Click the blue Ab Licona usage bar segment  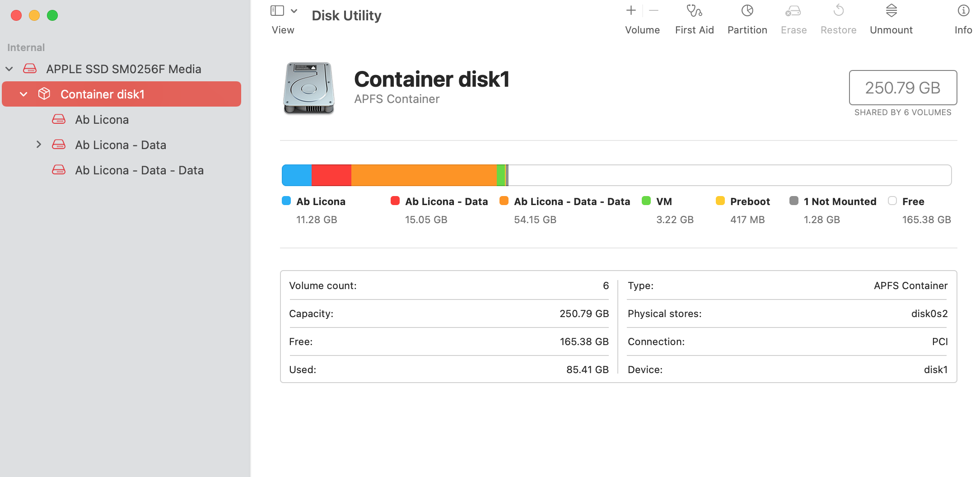pyautogui.click(x=297, y=175)
